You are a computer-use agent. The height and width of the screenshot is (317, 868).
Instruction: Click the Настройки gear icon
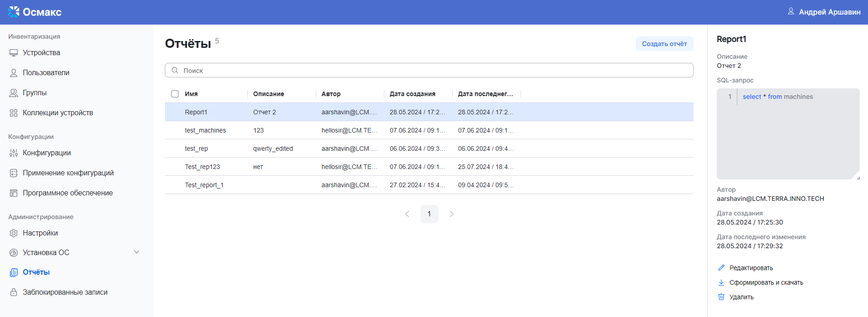(x=14, y=233)
